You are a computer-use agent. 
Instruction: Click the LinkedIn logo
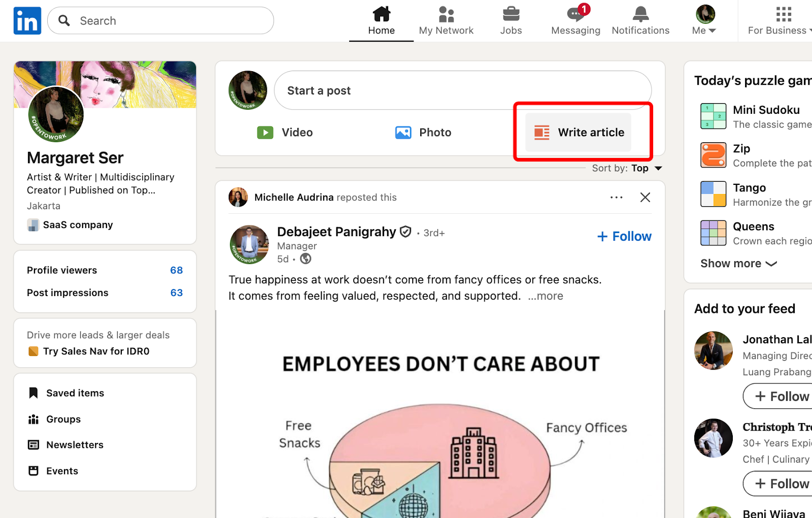tap(27, 20)
